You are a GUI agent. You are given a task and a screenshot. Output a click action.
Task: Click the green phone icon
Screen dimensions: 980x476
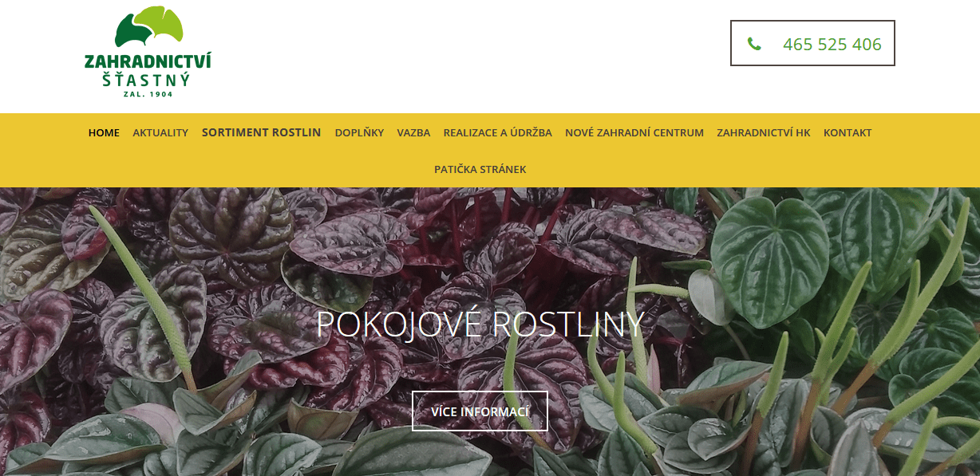click(x=754, y=44)
